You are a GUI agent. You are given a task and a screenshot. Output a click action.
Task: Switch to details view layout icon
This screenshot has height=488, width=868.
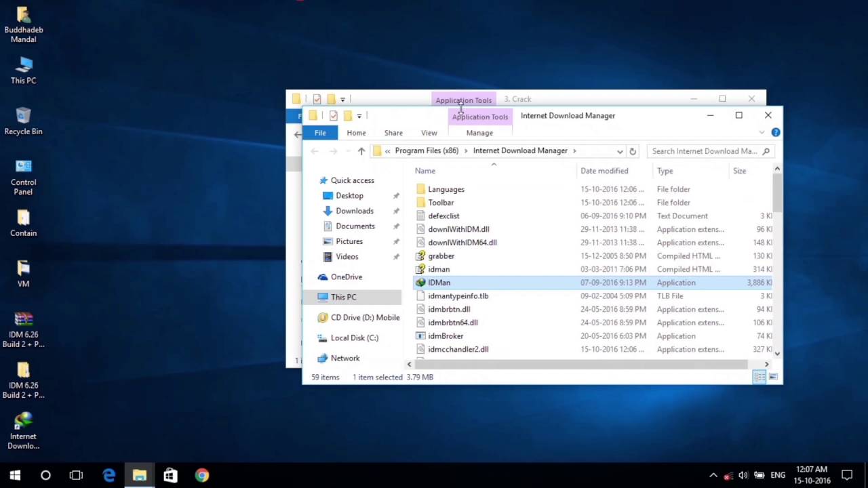click(759, 377)
